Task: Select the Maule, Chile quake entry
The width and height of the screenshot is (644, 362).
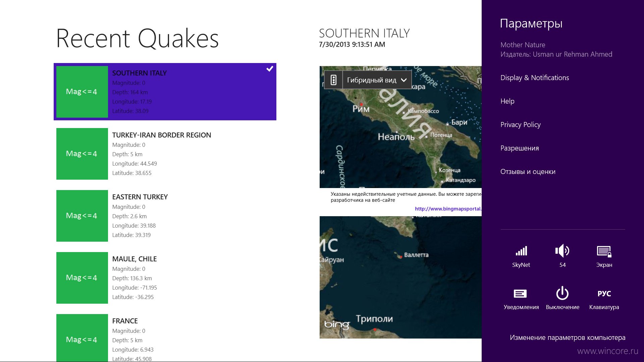Action: click(165, 278)
